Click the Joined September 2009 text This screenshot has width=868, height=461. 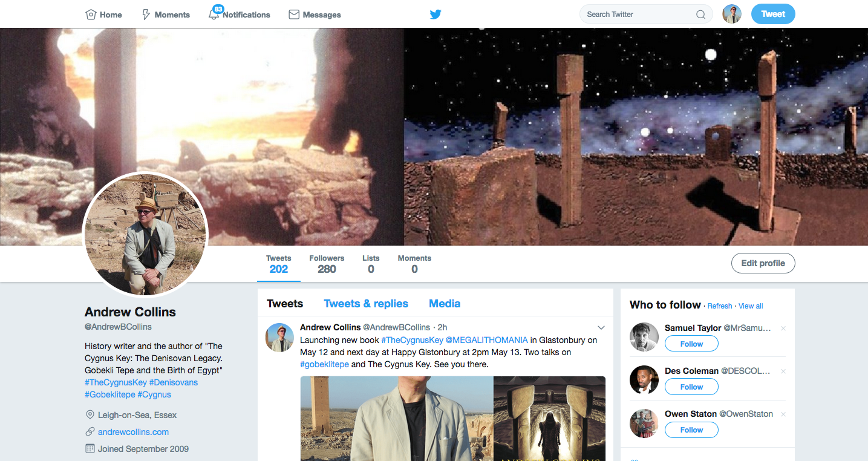(143, 449)
